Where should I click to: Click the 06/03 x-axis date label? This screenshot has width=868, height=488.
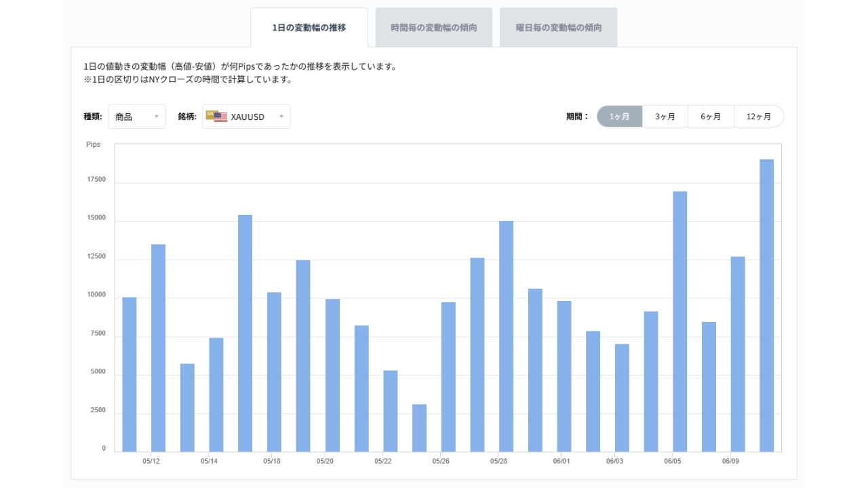pyautogui.click(x=614, y=462)
